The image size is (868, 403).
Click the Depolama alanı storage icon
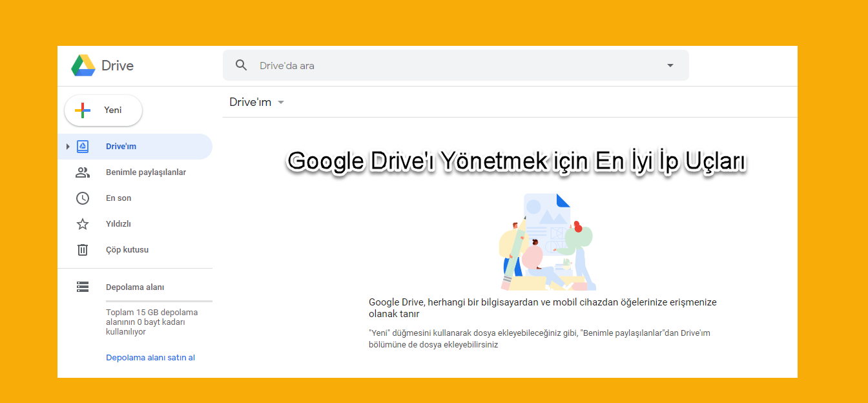83,287
